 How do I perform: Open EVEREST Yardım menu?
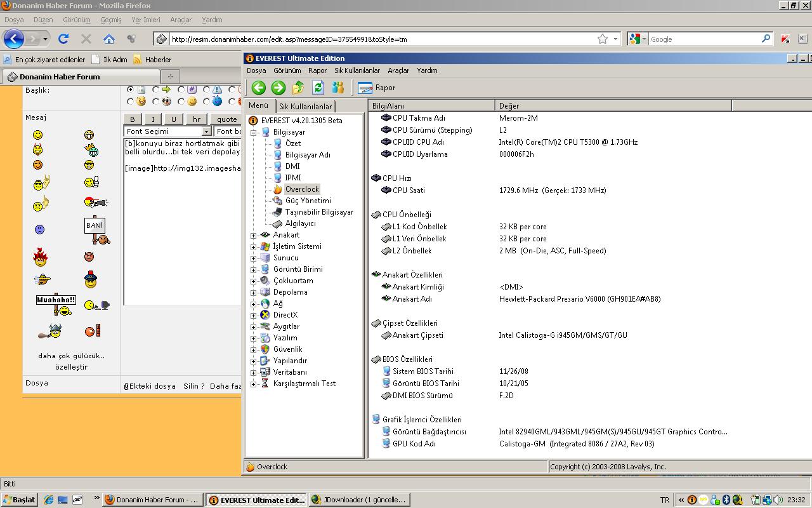(x=427, y=70)
